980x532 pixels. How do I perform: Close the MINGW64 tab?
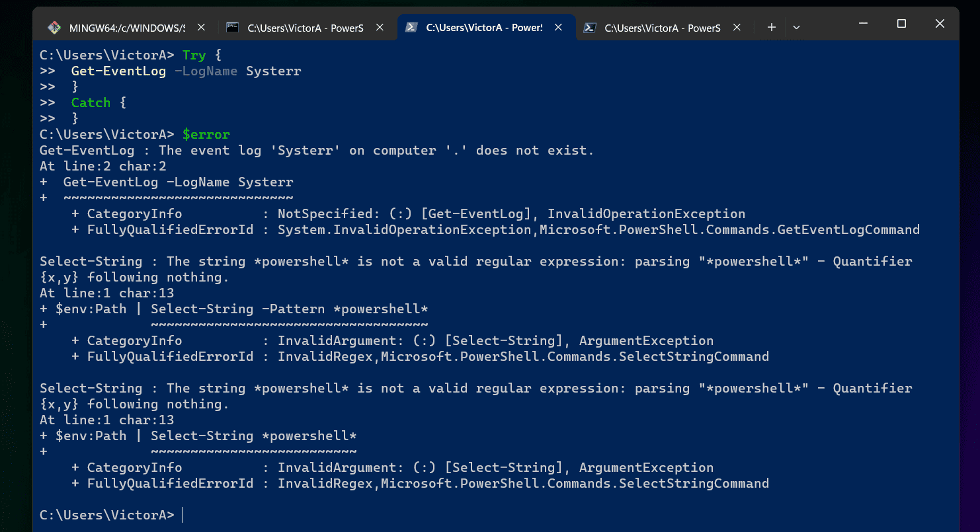(202, 28)
